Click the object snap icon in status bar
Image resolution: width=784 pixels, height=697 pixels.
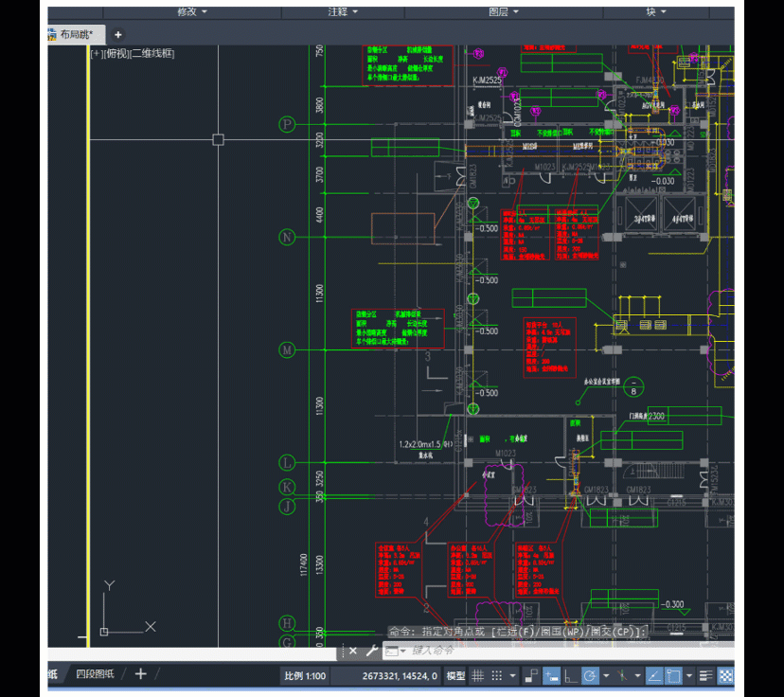point(673,675)
